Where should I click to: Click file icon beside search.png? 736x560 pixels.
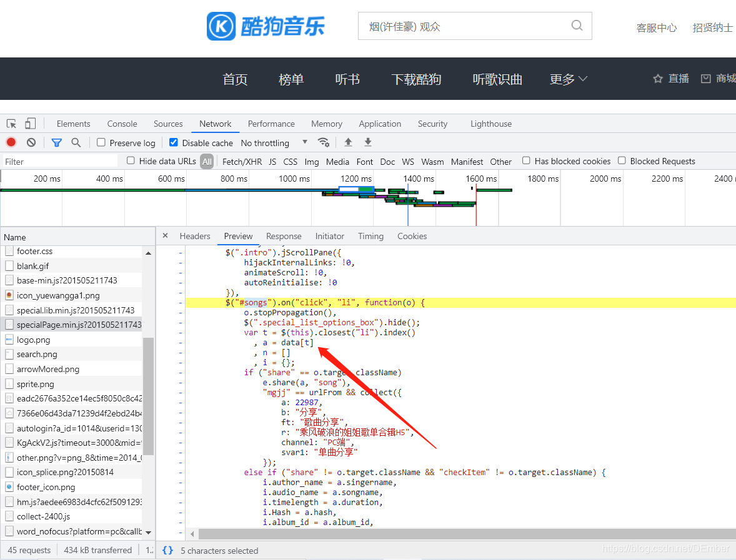[9, 354]
